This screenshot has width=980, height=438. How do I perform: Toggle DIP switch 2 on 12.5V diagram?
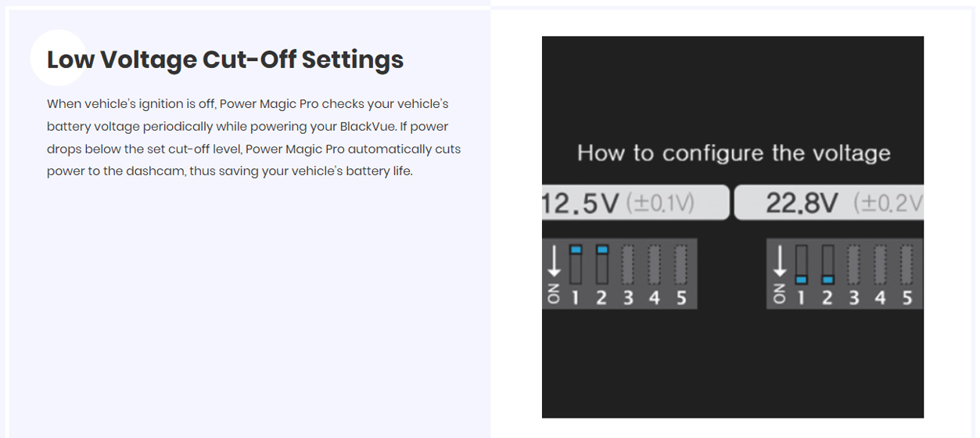[602, 264]
